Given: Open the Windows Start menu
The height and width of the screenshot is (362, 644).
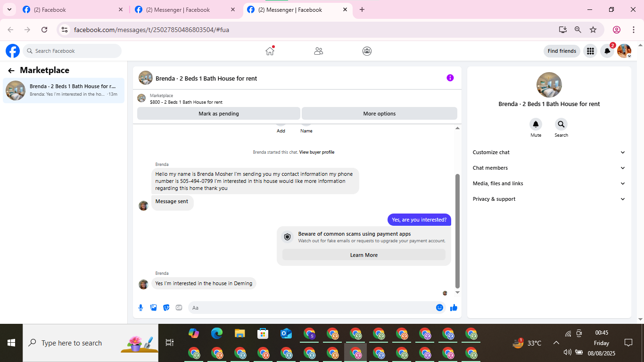Looking at the screenshot, I should click(x=11, y=343).
